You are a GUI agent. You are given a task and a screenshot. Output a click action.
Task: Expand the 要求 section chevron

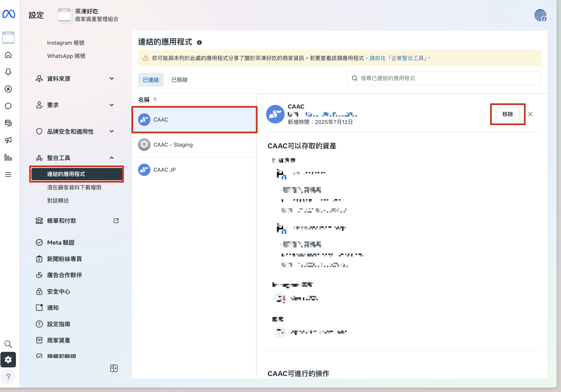pyautogui.click(x=112, y=105)
